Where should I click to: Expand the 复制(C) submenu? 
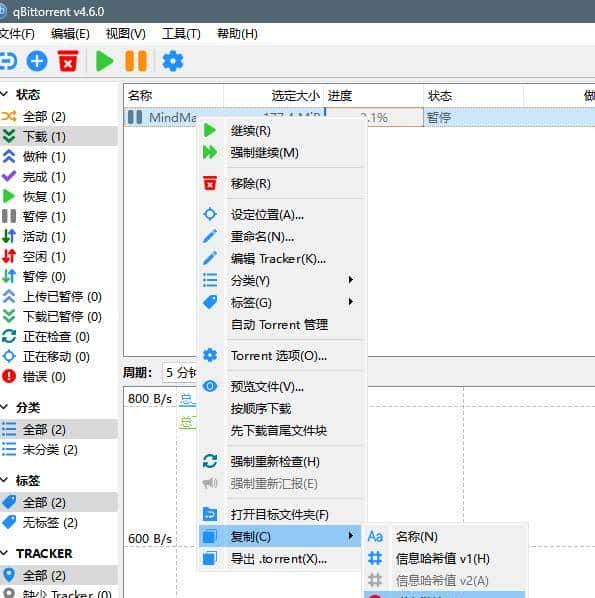coord(280,536)
